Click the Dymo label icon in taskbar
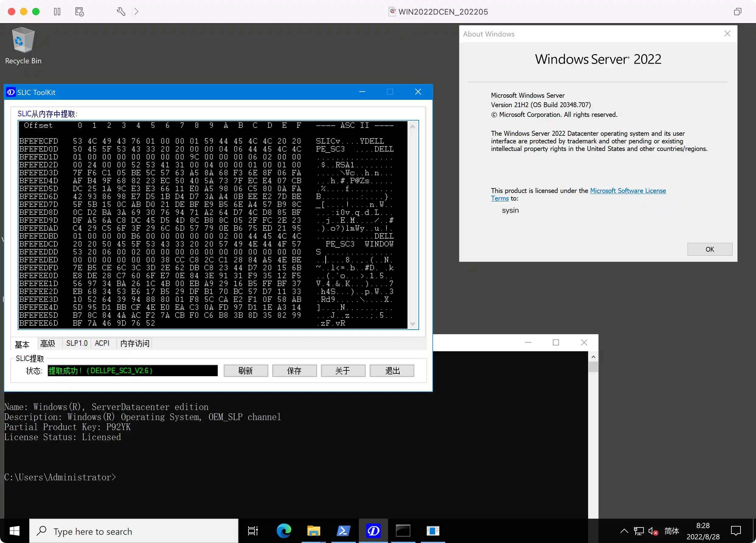756x543 pixels. (374, 531)
